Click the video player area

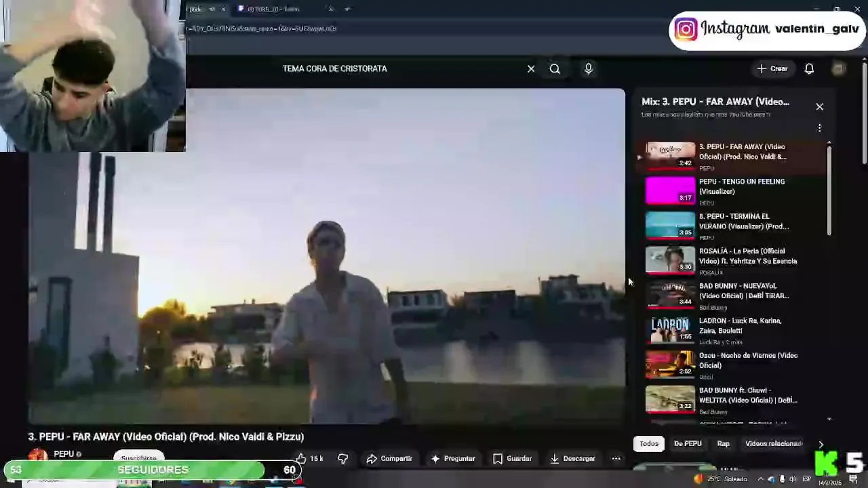326,256
